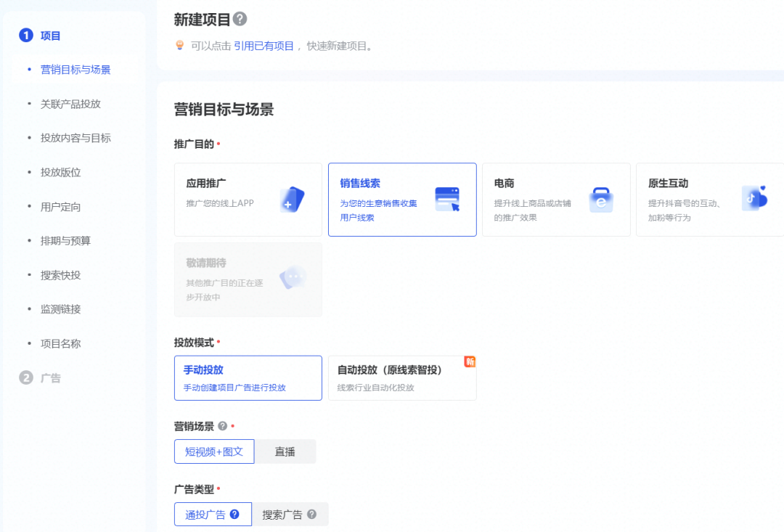Select 通投广告 ad type
This screenshot has height=532, width=784.
coord(213,514)
